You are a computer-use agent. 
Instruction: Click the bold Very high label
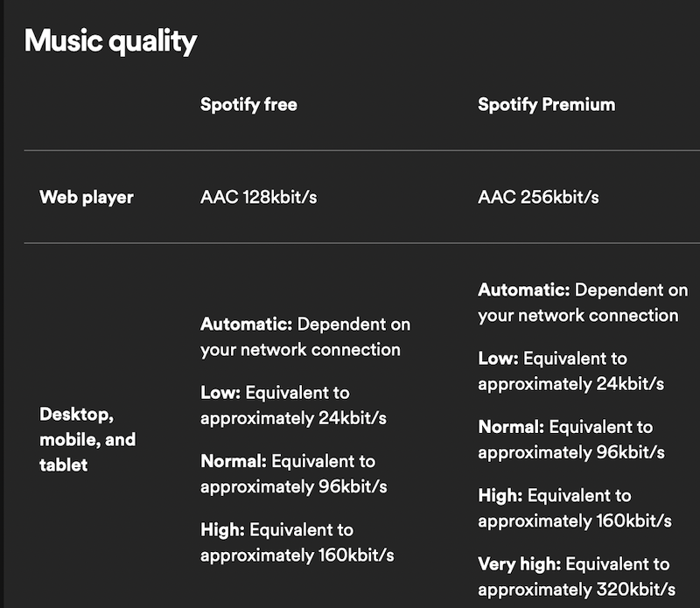click(520, 564)
